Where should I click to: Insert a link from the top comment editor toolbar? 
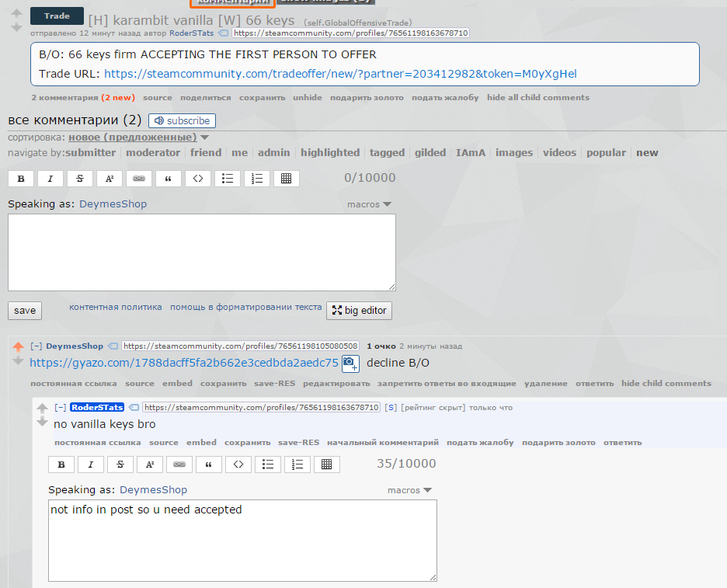pos(139,179)
